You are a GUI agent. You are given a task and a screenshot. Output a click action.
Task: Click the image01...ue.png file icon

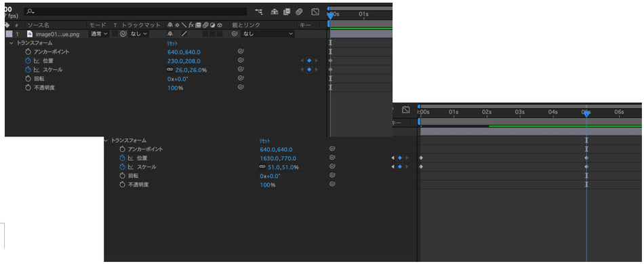(30, 34)
